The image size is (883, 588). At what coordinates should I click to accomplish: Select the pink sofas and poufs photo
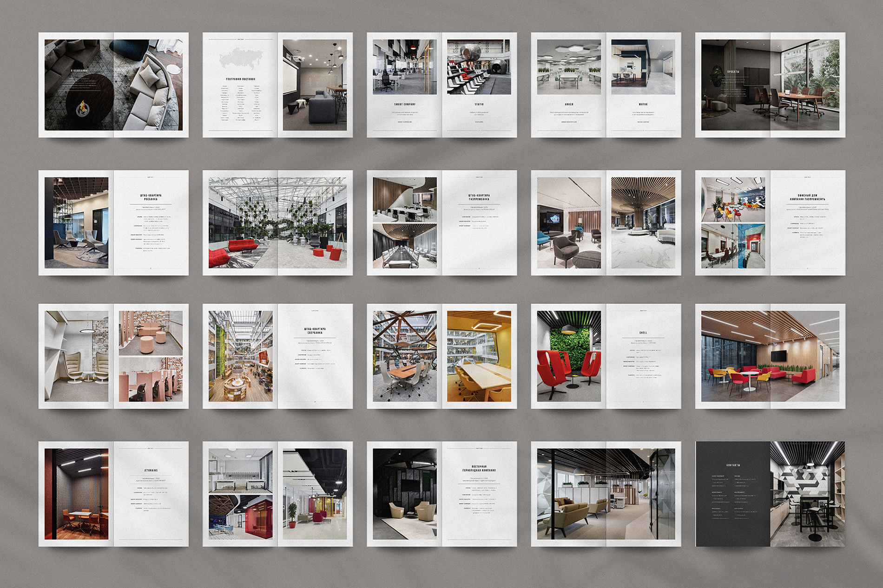click(151, 333)
